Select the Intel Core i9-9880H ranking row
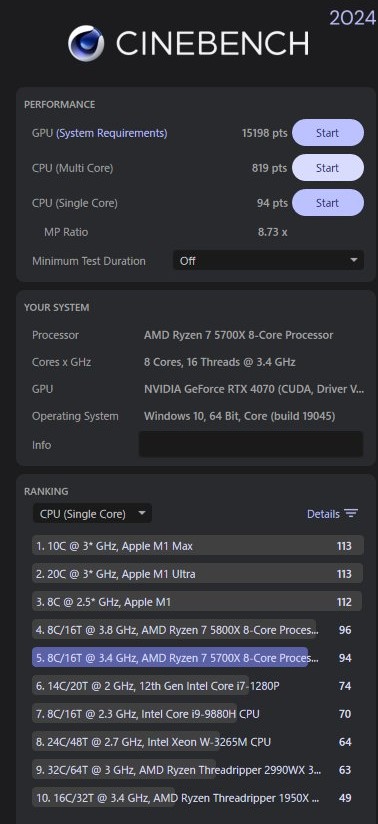This screenshot has height=824, width=378. (198, 714)
